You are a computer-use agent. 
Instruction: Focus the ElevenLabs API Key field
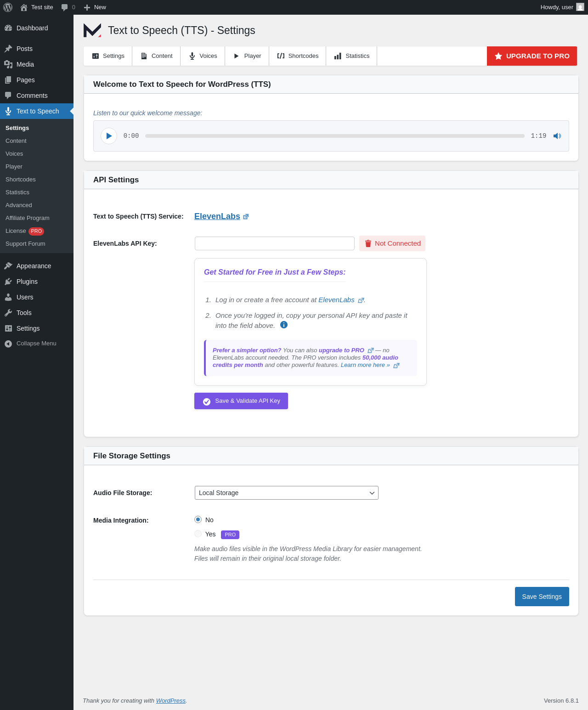pyautogui.click(x=275, y=243)
